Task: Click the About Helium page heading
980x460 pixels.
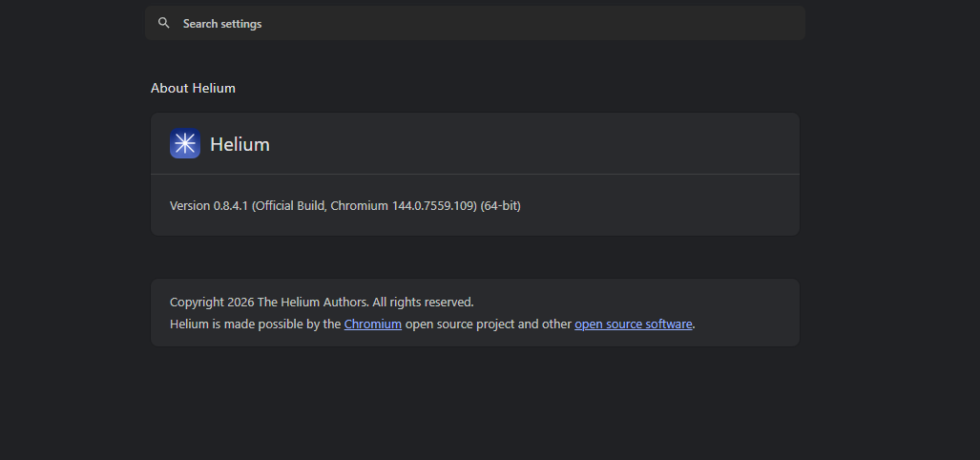Action: coord(193,89)
